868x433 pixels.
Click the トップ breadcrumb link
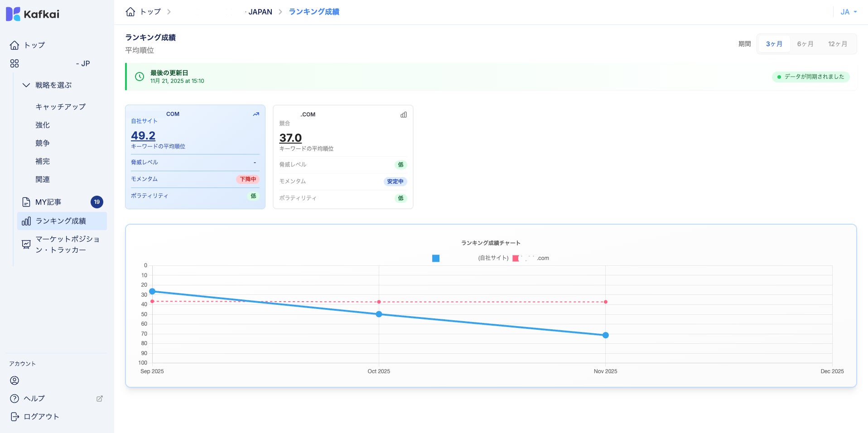point(150,12)
